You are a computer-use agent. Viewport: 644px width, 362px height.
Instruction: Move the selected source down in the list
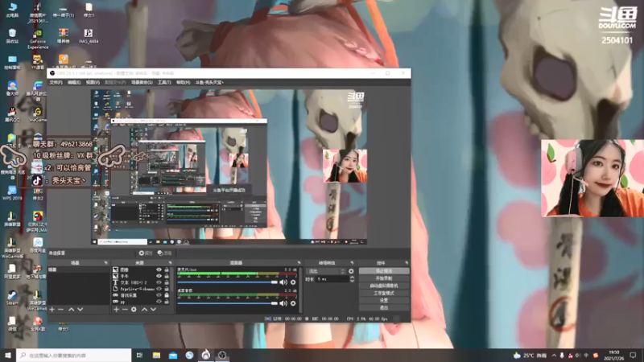click(x=153, y=310)
